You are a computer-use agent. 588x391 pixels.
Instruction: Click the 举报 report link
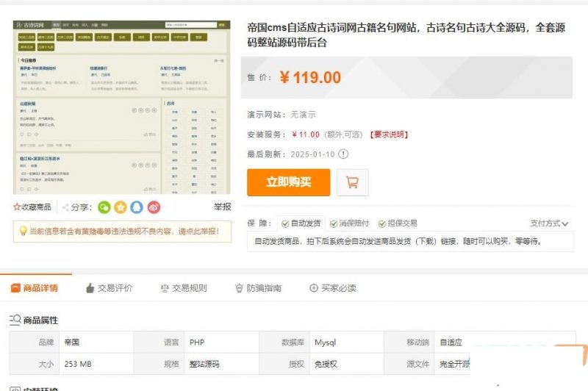point(223,207)
